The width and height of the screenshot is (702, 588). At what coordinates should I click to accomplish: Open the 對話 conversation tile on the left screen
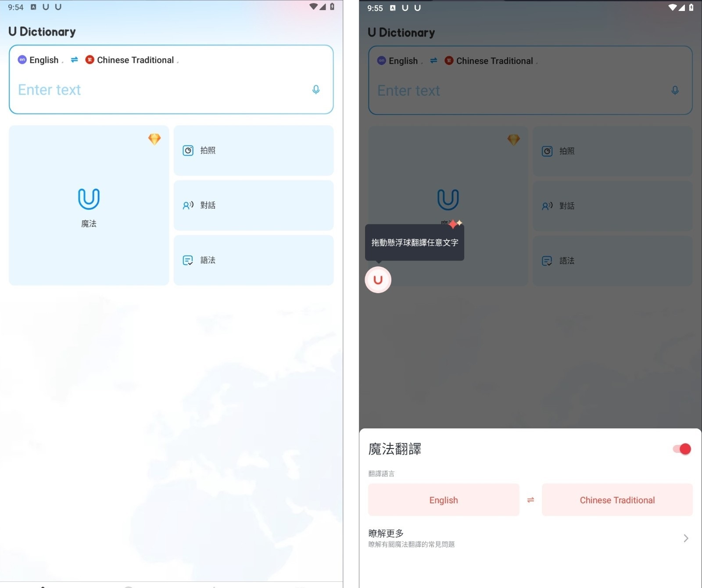(x=253, y=205)
